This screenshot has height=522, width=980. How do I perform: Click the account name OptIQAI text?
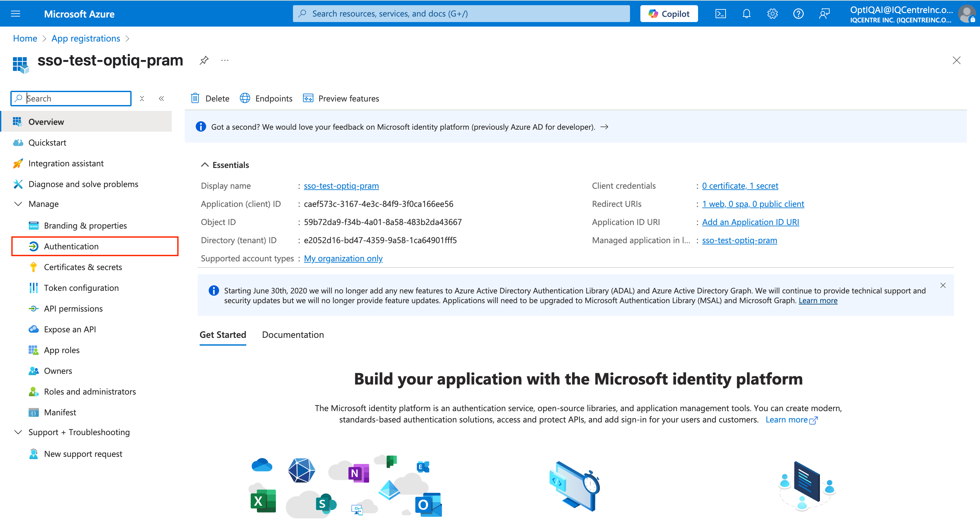tap(901, 10)
